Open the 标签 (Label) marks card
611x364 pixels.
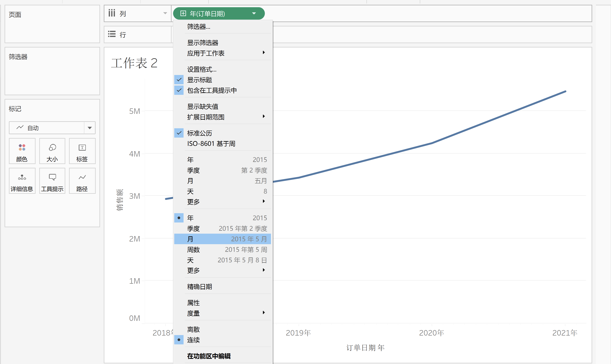(x=82, y=151)
